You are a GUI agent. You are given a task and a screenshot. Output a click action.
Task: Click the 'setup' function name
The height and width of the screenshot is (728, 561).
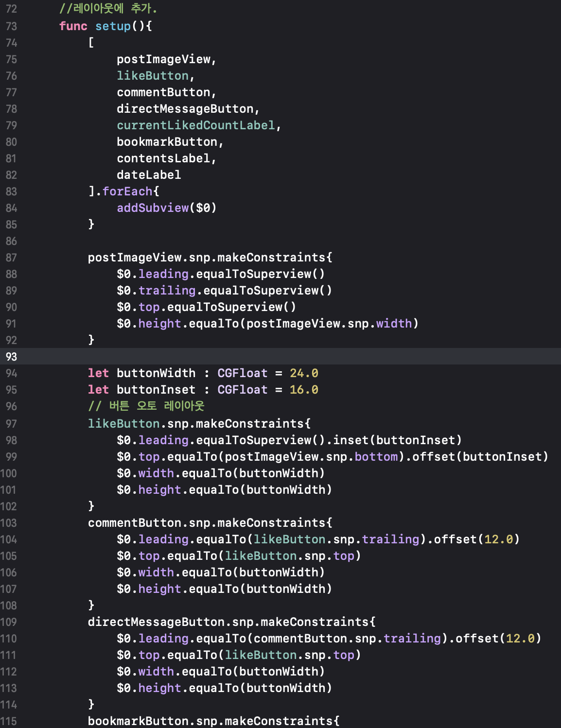click(x=113, y=26)
